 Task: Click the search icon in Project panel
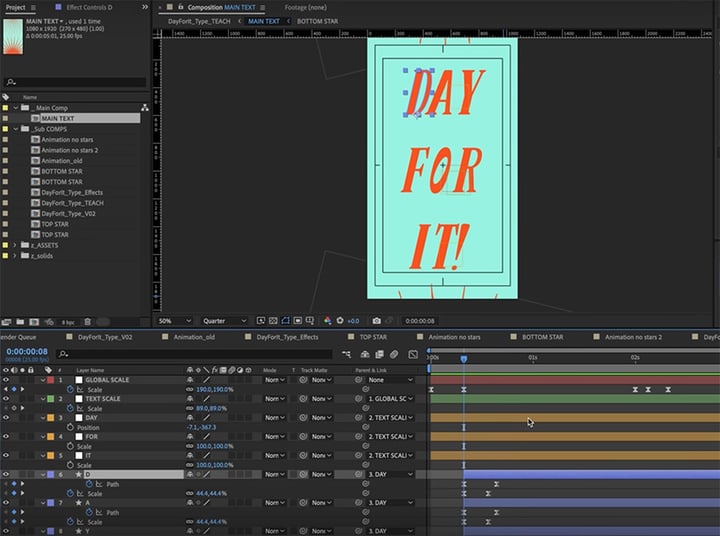pos(11,82)
